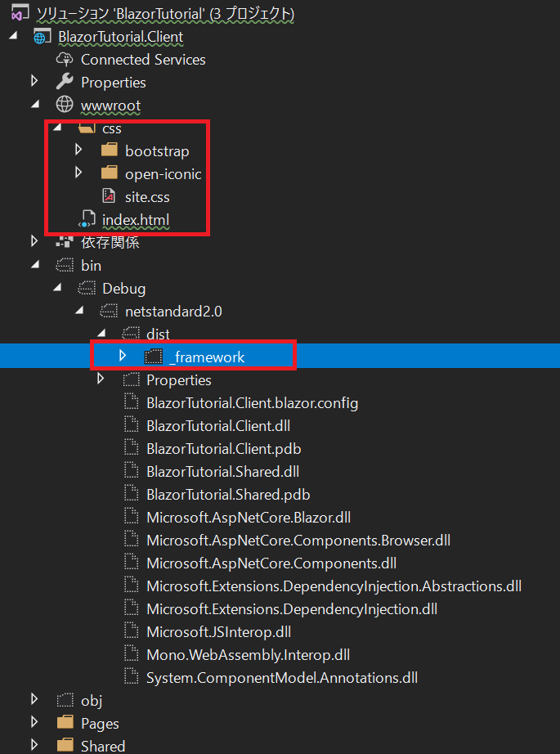Click the Mono.WebAssembly.Interop.dll file icon

[132, 654]
